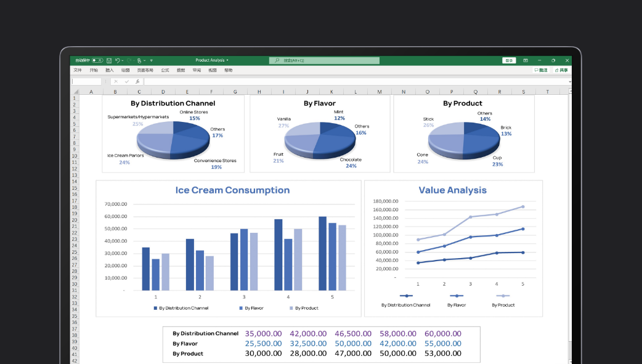Expand the formula bar with right-end chevron
642x364 pixels.
pos(569,81)
